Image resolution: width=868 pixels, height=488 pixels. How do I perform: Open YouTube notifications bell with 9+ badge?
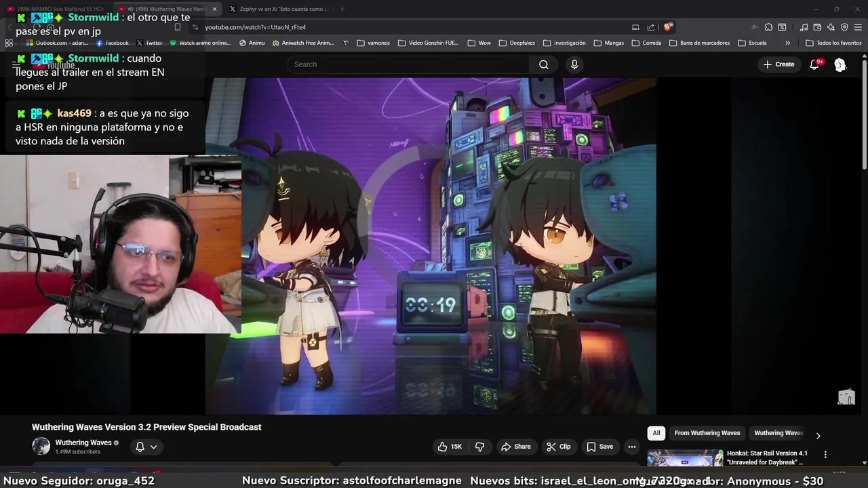(814, 64)
